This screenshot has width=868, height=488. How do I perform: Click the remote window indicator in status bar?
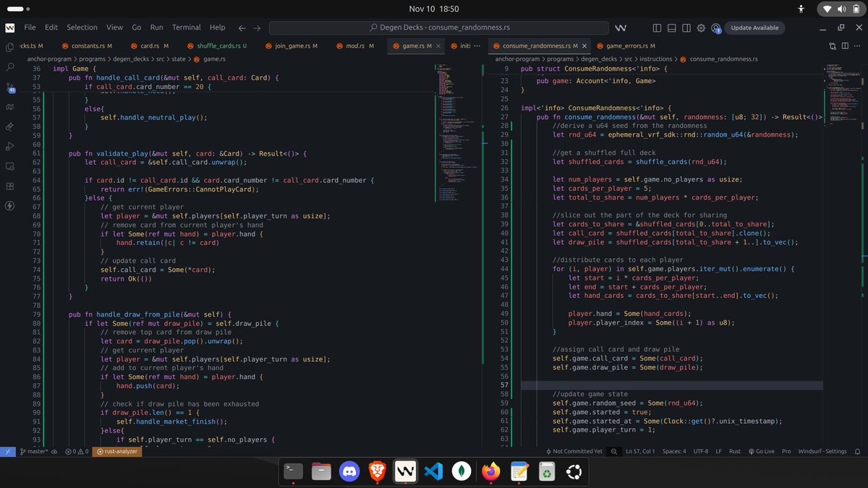click(x=8, y=451)
